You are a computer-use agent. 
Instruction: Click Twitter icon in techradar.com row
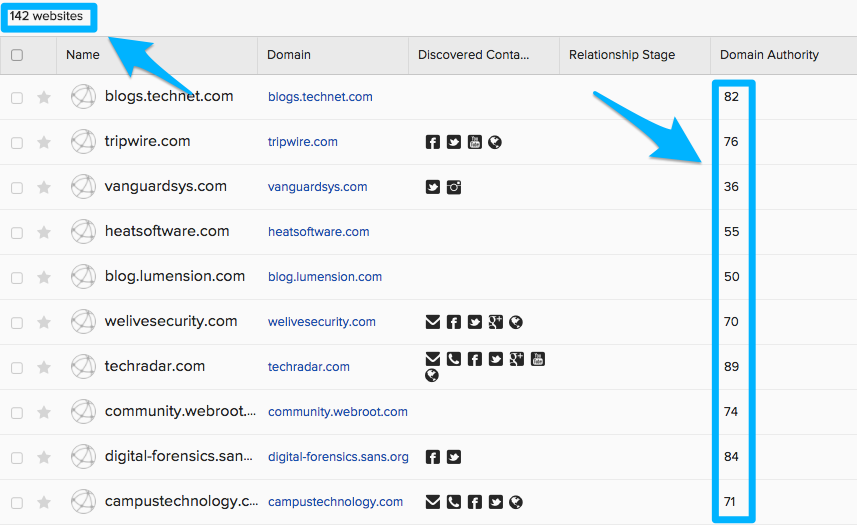click(x=496, y=359)
